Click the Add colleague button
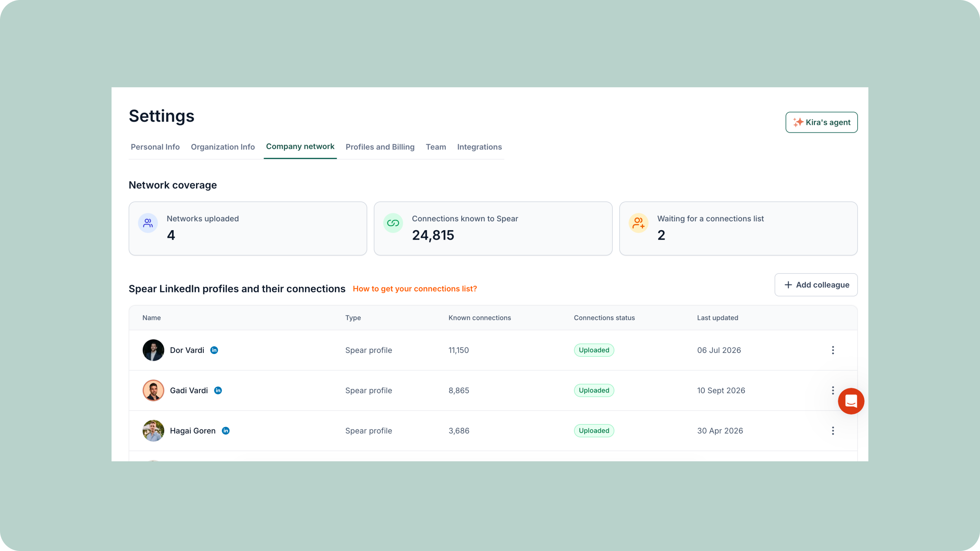Screen dimensions: 980x551 pos(816,285)
